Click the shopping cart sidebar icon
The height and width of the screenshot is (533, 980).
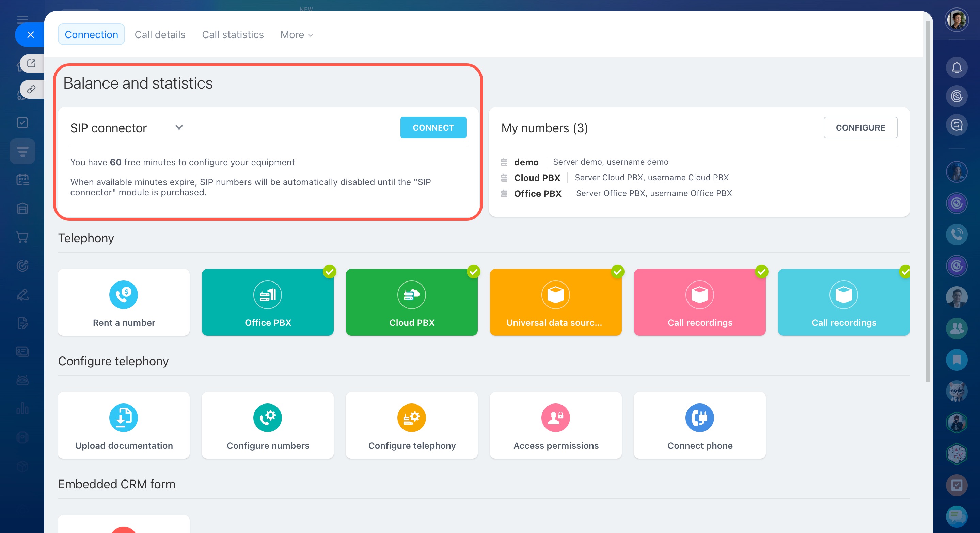coord(22,237)
